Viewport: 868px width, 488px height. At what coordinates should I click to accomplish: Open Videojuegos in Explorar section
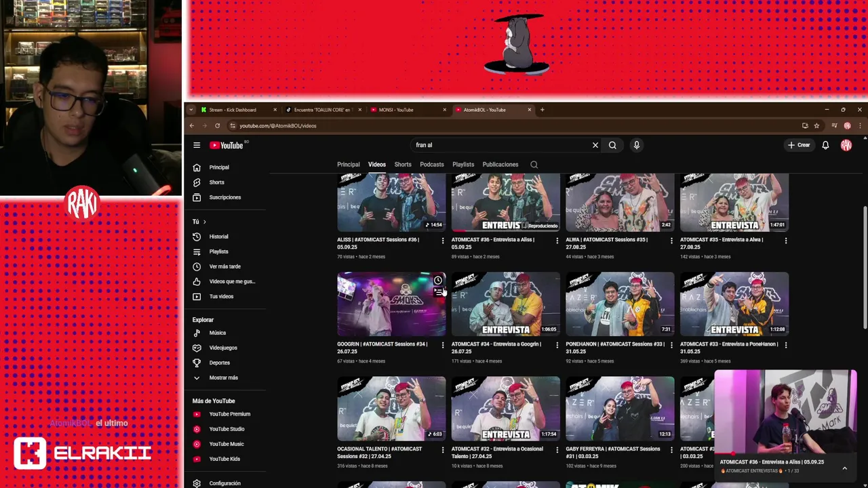[224, 348]
